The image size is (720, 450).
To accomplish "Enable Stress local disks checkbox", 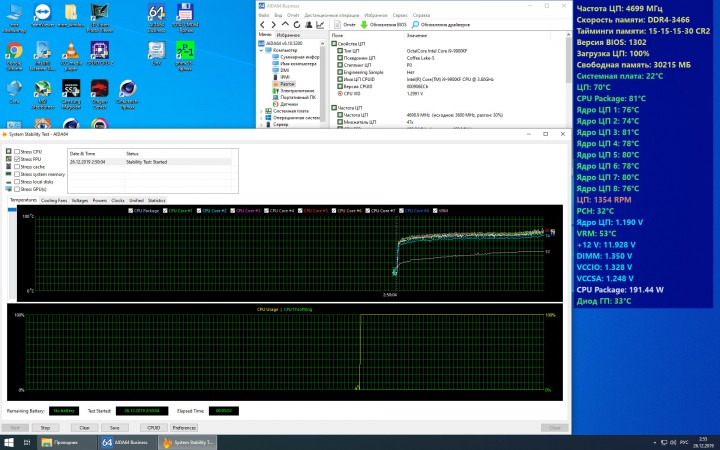I will (17, 182).
